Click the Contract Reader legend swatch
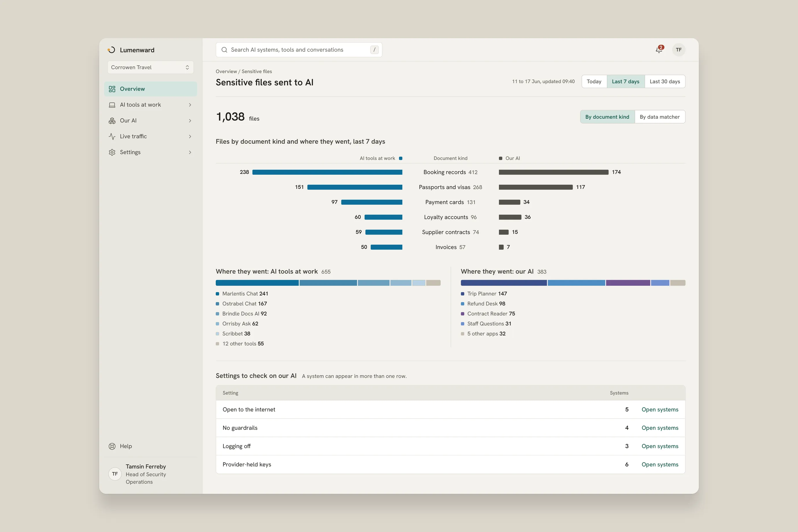The width and height of the screenshot is (798, 532). click(462, 314)
